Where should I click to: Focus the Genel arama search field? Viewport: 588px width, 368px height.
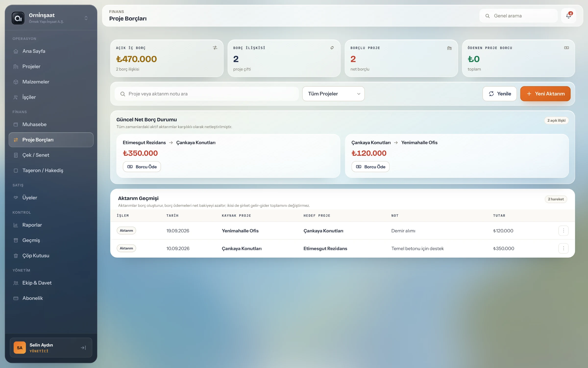pos(518,16)
